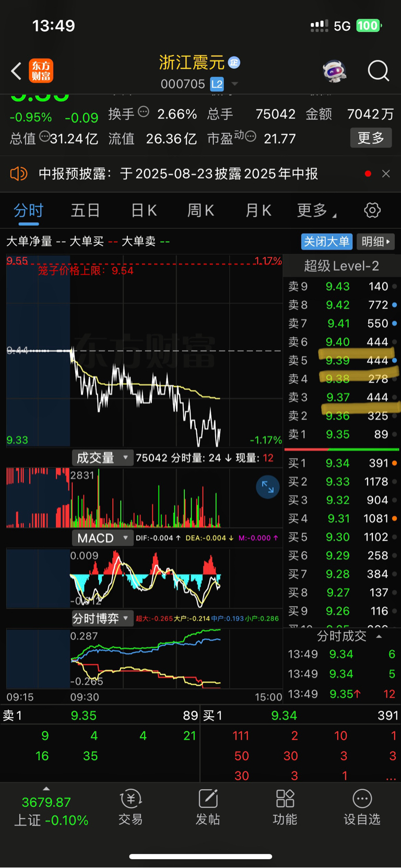Switch to the 五日 tab
This screenshot has height=868, width=401.
86,210
